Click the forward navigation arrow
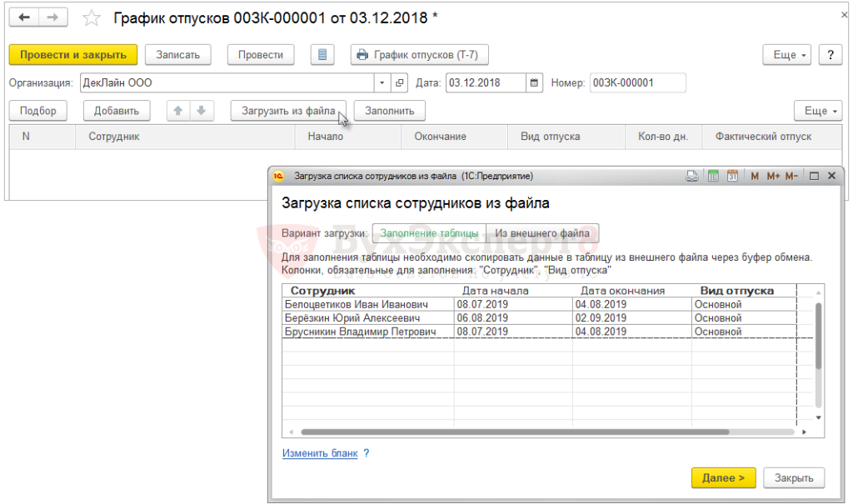This screenshot has width=853, height=504. pyautogui.click(x=52, y=17)
